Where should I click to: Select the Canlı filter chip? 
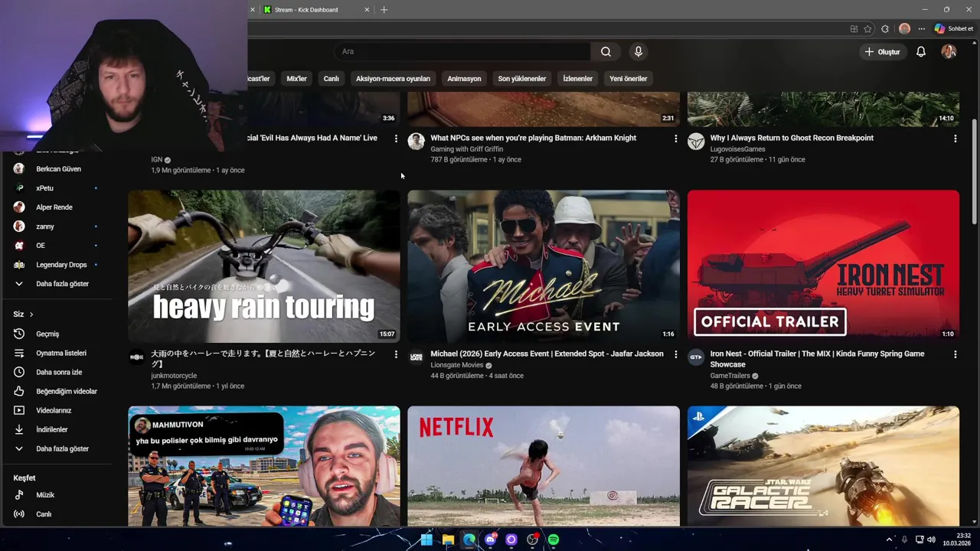[x=331, y=78]
